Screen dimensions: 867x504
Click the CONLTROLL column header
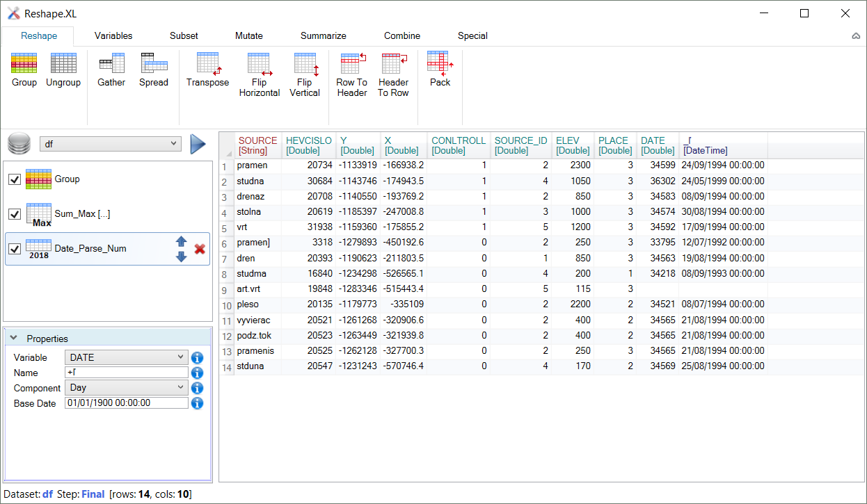(x=459, y=145)
